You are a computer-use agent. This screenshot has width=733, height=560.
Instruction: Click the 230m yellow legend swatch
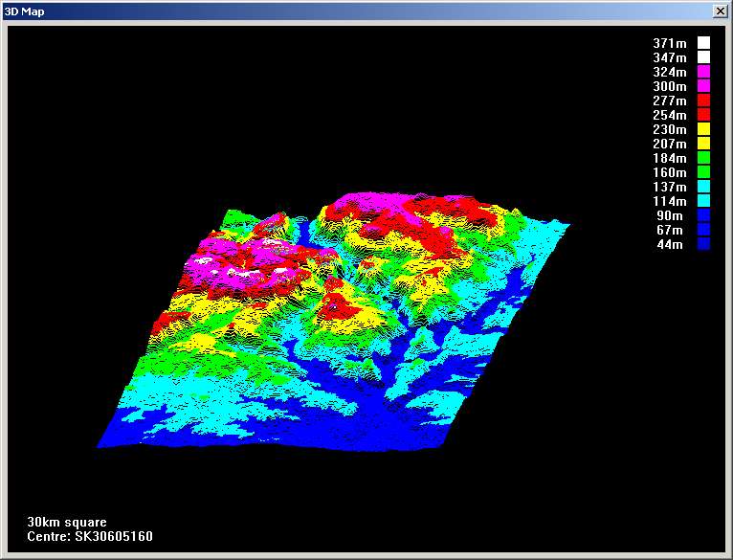tap(703, 129)
